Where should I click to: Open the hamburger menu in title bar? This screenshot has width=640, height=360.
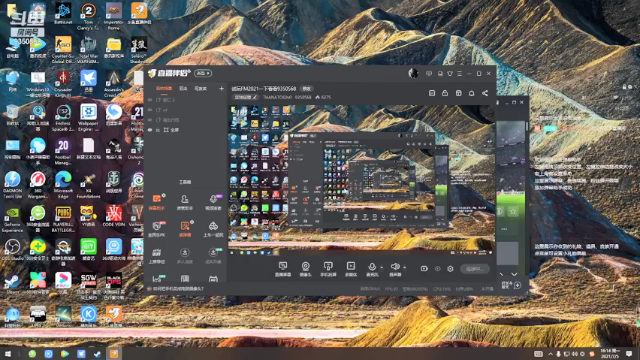(x=460, y=73)
